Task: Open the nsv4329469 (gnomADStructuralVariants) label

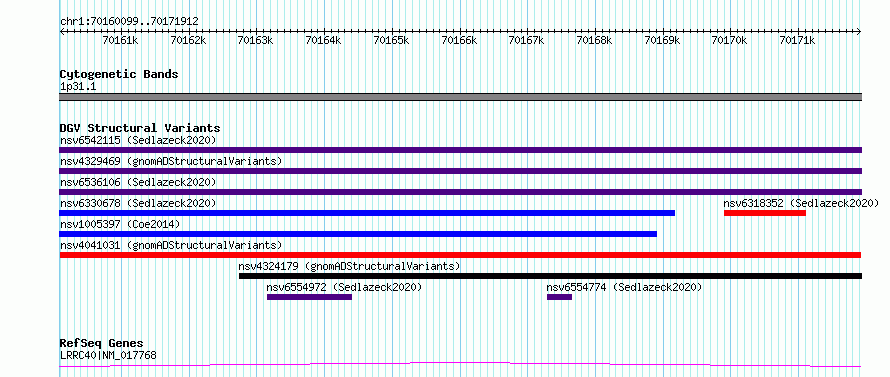Action: pyautogui.click(x=171, y=161)
